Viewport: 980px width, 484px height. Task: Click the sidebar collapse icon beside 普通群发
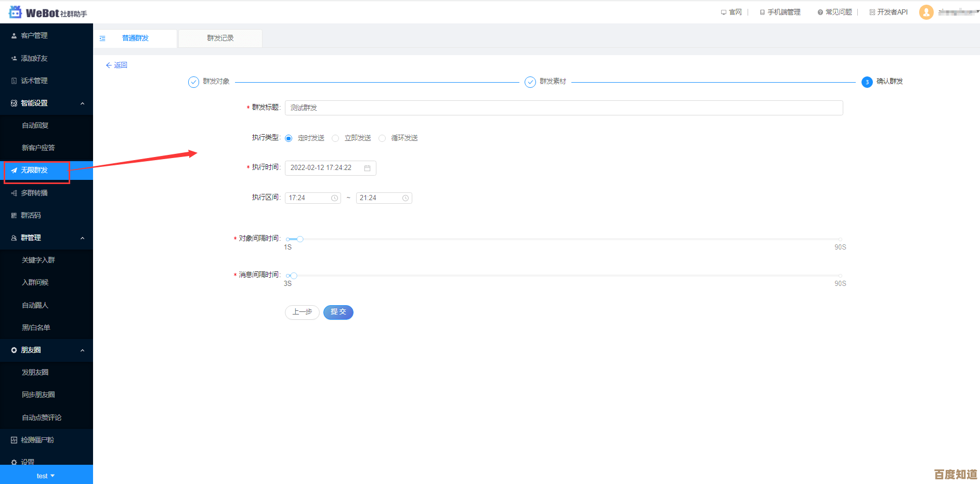102,38
